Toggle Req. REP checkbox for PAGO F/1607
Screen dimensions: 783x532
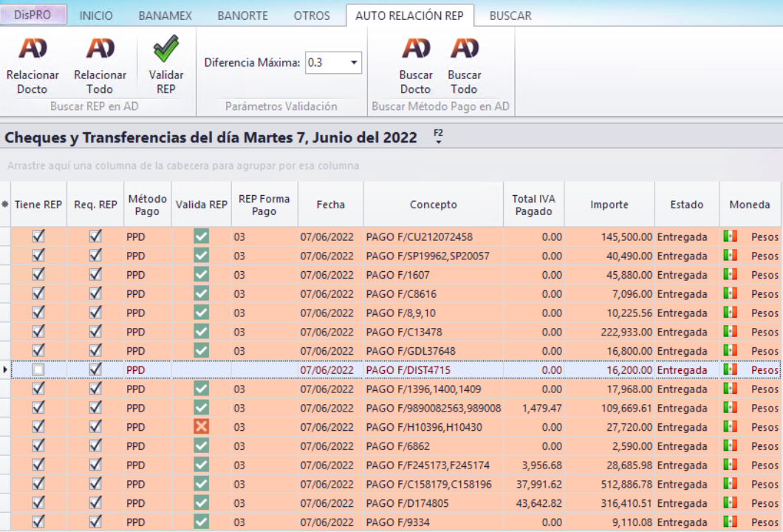[x=95, y=275]
